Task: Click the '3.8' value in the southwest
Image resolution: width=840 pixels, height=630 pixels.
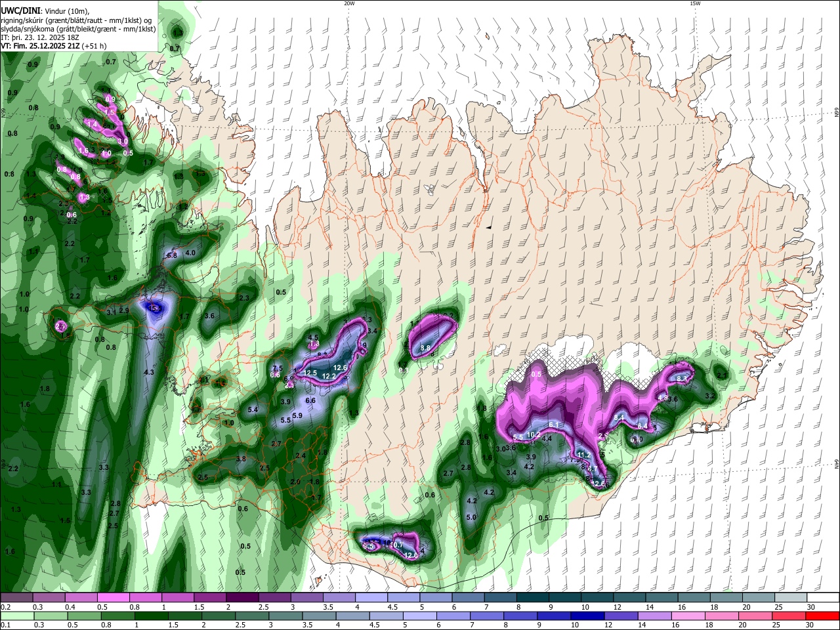Action: coord(241,459)
